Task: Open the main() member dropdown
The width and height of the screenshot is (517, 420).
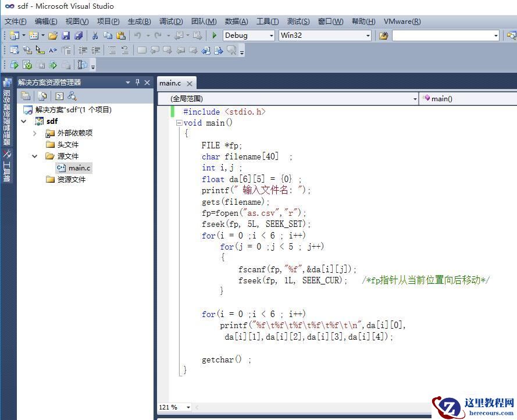Action: click(468, 99)
